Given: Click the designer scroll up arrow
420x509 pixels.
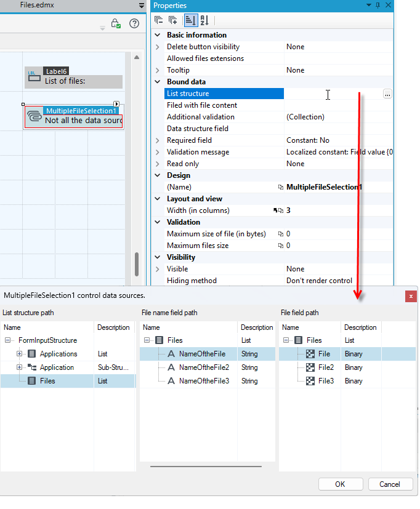Looking at the screenshot, I should 137,57.
